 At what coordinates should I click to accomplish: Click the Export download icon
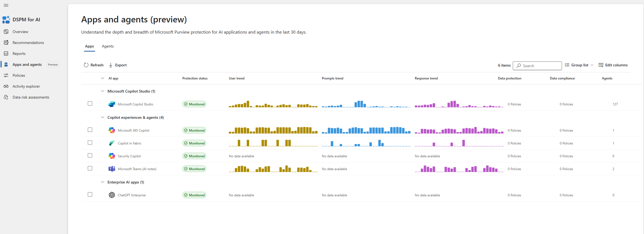111,65
